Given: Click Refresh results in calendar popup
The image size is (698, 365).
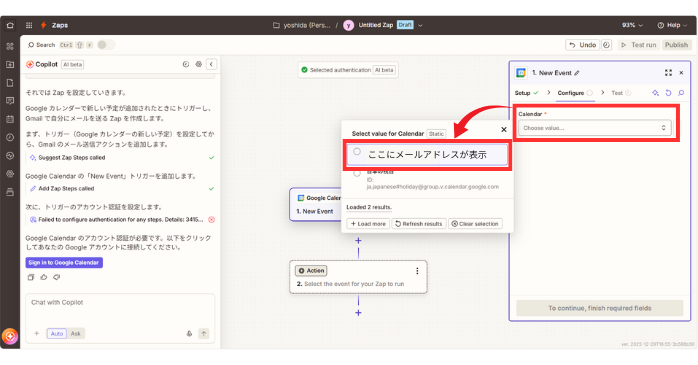Looking at the screenshot, I should tap(419, 224).
